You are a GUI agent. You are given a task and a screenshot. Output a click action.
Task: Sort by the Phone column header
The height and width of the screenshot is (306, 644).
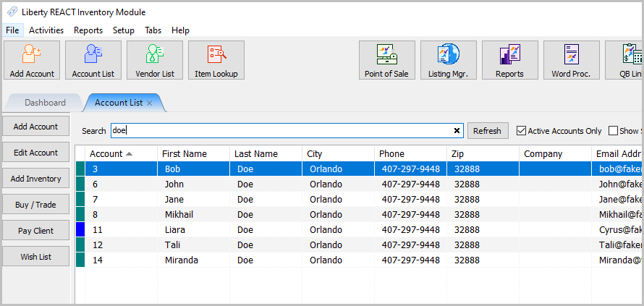[410, 154]
